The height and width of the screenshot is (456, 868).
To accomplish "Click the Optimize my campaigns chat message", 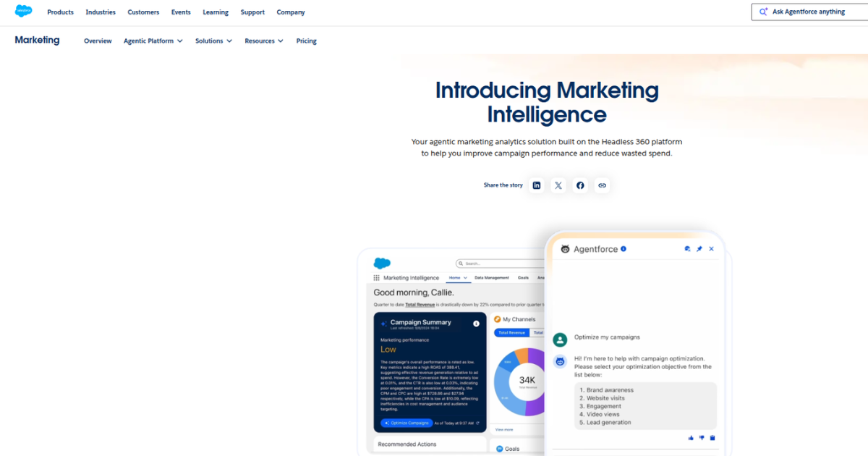I will click(x=607, y=337).
